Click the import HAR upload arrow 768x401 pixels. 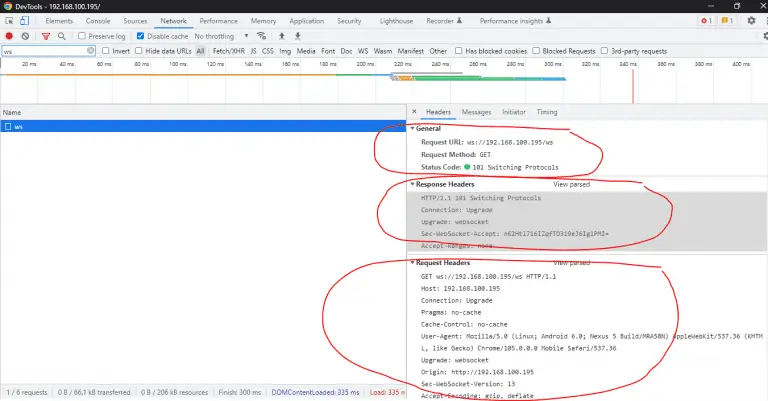click(x=282, y=36)
